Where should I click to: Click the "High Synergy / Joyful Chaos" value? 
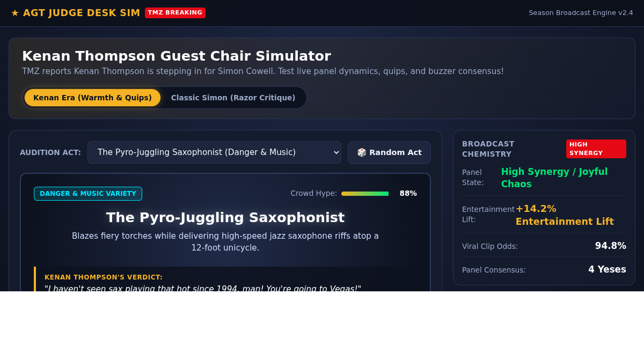(x=554, y=178)
